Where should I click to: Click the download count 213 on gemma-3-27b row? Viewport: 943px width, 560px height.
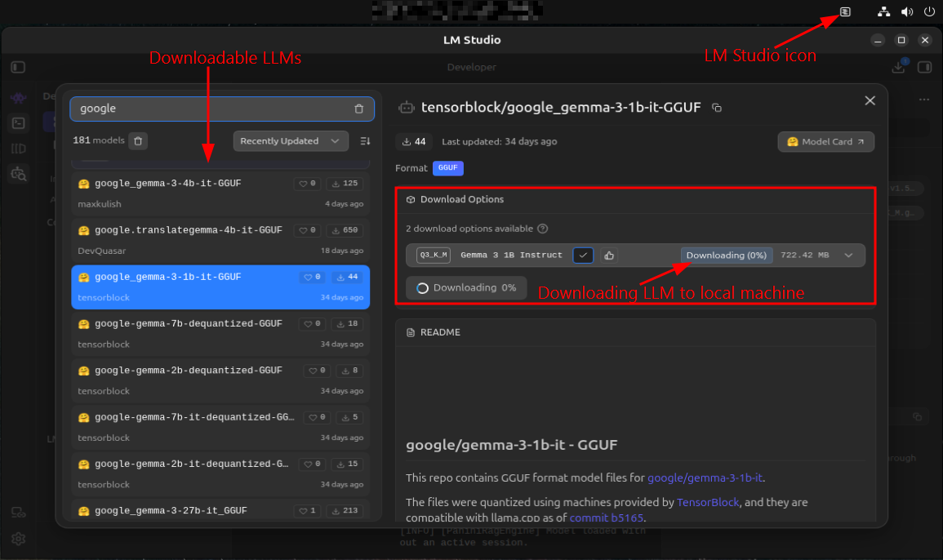(x=345, y=511)
